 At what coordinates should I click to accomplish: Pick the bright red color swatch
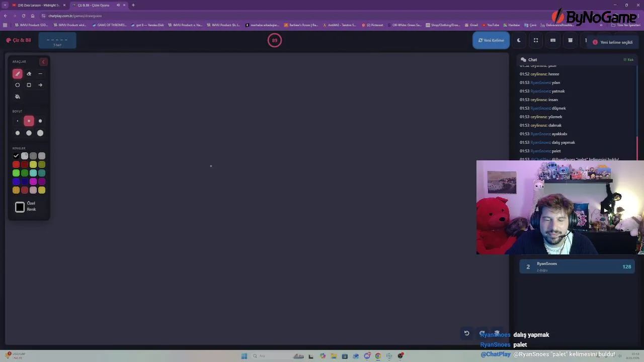pos(16,164)
